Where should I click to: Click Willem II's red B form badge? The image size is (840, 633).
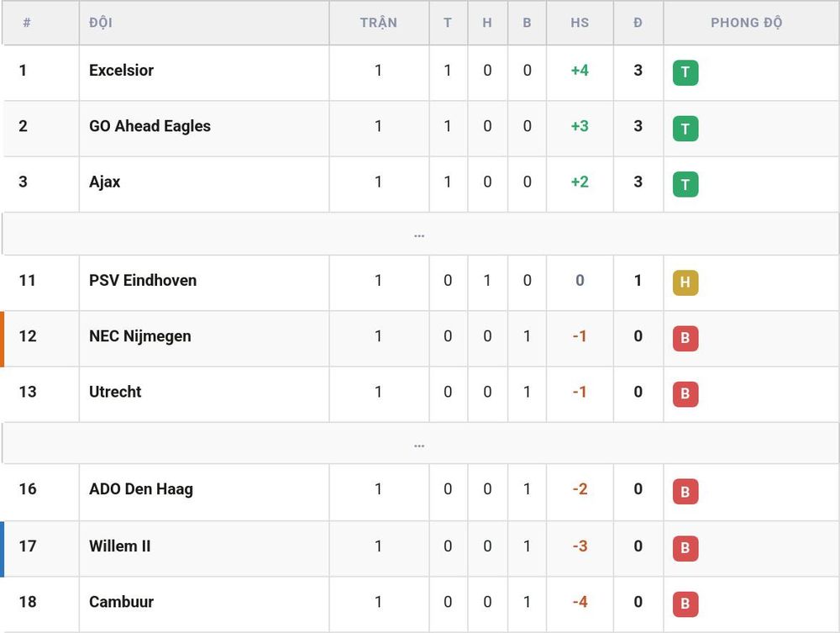685,548
